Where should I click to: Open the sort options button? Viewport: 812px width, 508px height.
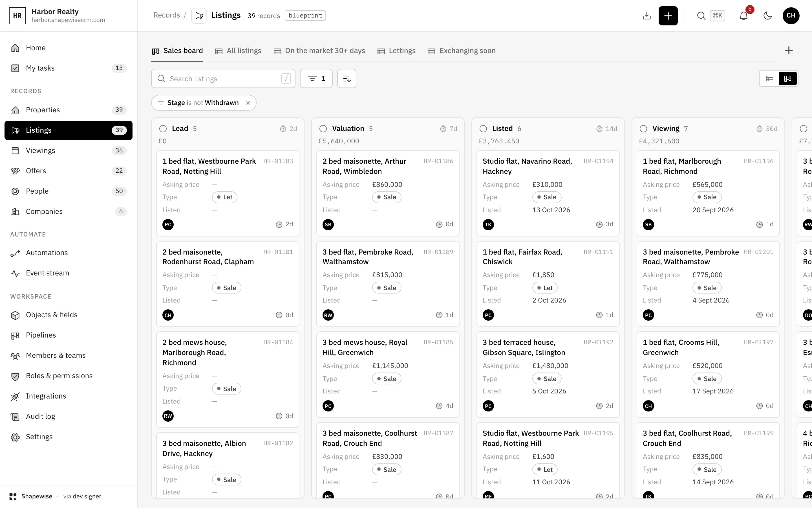tap(347, 79)
